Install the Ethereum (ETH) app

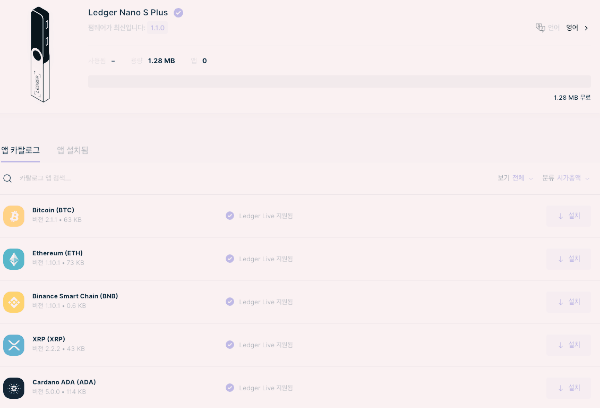coord(569,259)
